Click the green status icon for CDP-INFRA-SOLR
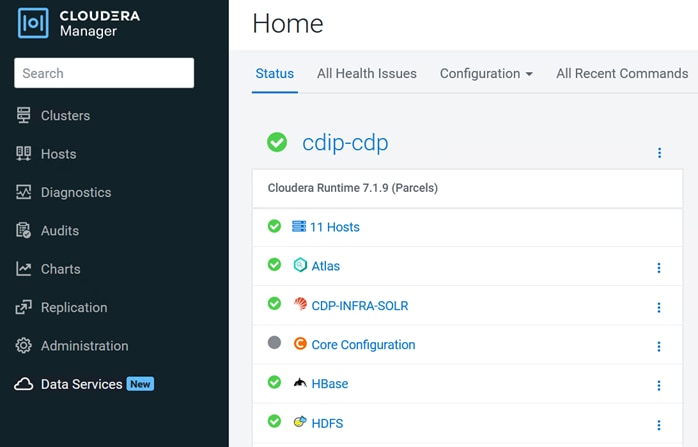The width and height of the screenshot is (698, 447). 274,304
